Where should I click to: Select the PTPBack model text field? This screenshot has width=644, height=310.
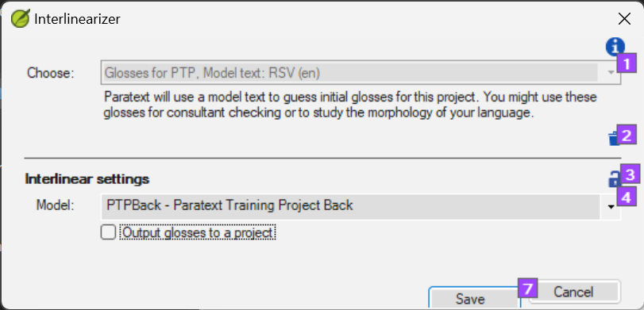click(350, 207)
